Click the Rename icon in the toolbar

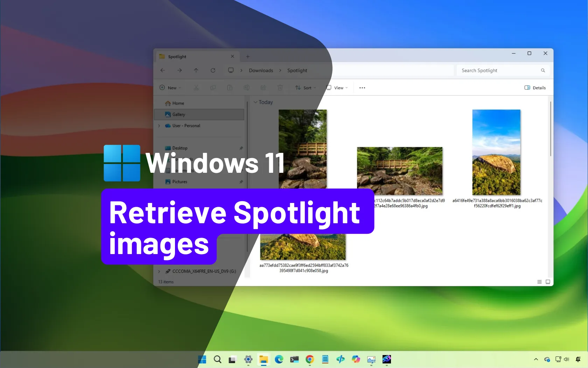click(246, 88)
